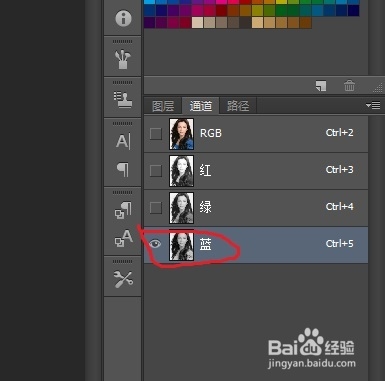The width and height of the screenshot is (385, 381).
Task: Hide the 蓝 channel using the eye icon
Action: [155, 244]
